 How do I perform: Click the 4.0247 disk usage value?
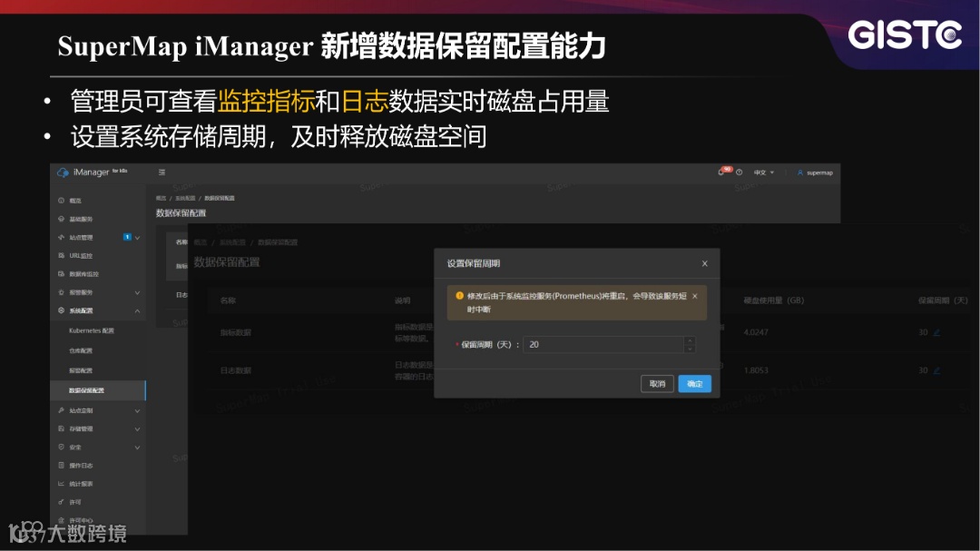point(756,332)
